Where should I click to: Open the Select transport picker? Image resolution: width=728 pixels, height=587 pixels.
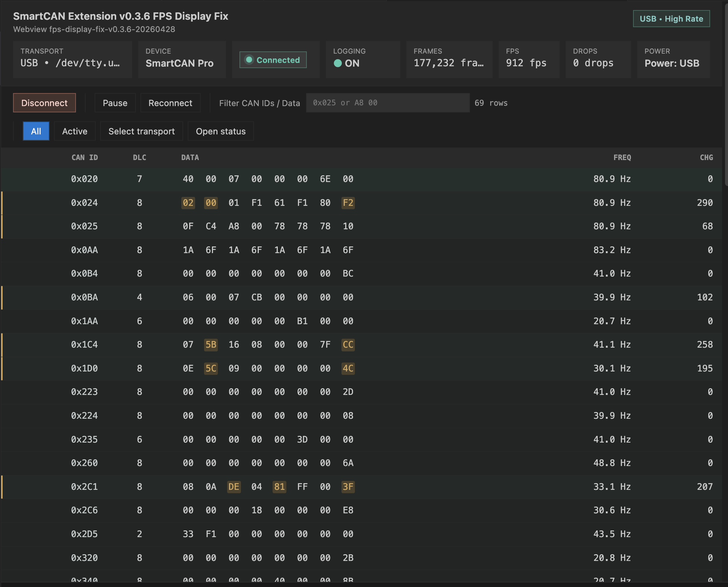[141, 131]
